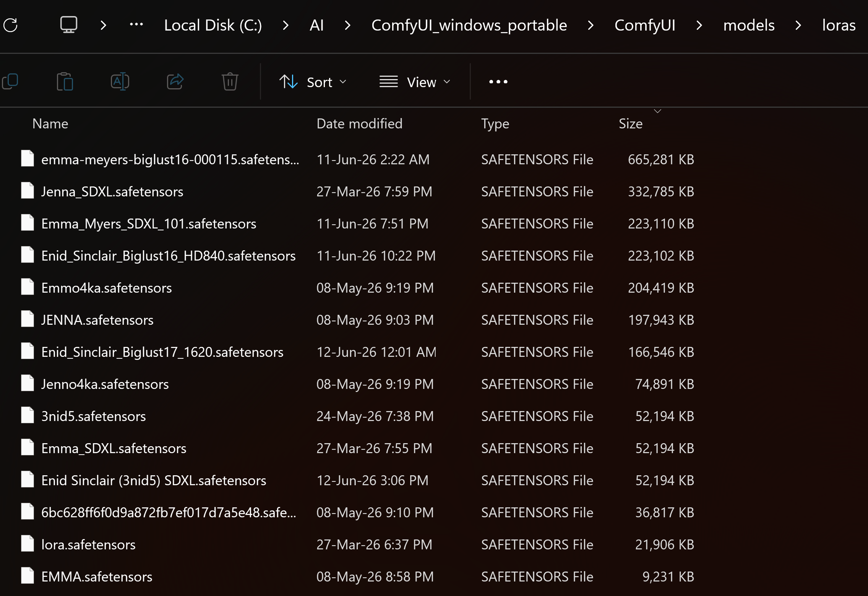Click file icon of JENNA.safetensors
This screenshot has height=596, width=868.
coord(28,319)
